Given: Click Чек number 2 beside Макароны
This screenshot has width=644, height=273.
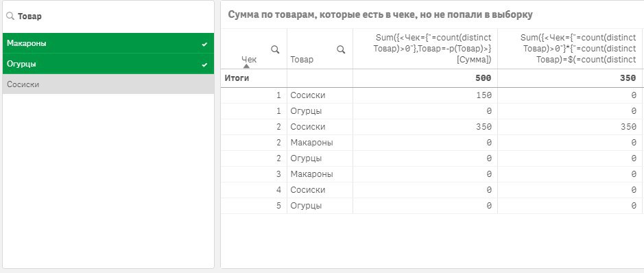Looking at the screenshot, I should (x=278, y=143).
